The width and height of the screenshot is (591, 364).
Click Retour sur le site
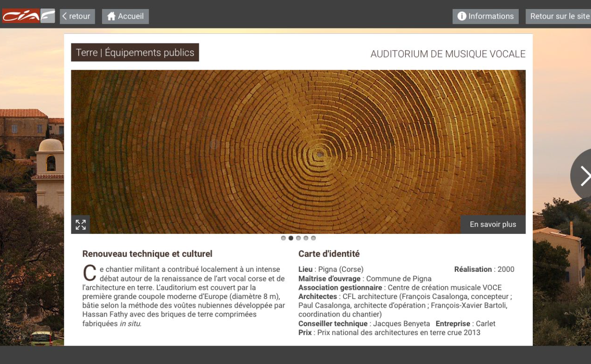coord(559,16)
